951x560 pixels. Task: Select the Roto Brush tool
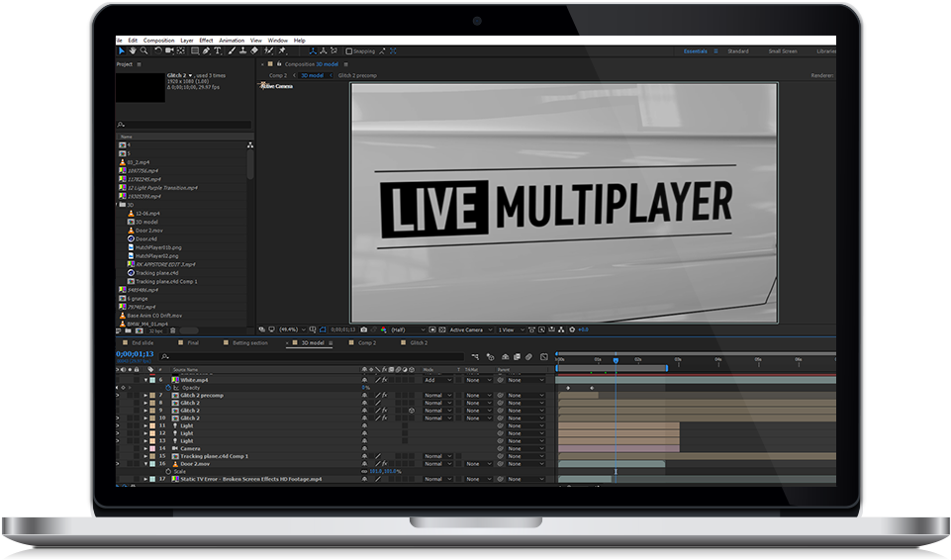268,50
